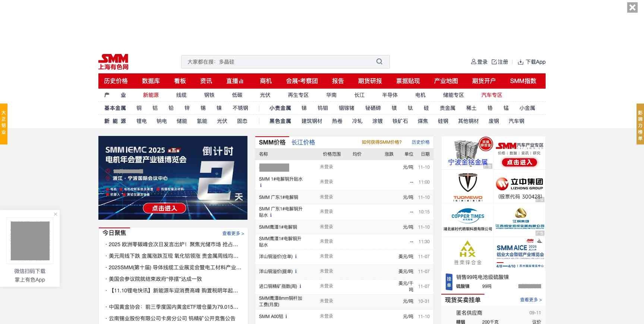Click info icon beside 洋山铜溢价(仓单)
Image resolution: width=644 pixels, height=324 pixels.
tap(296, 257)
